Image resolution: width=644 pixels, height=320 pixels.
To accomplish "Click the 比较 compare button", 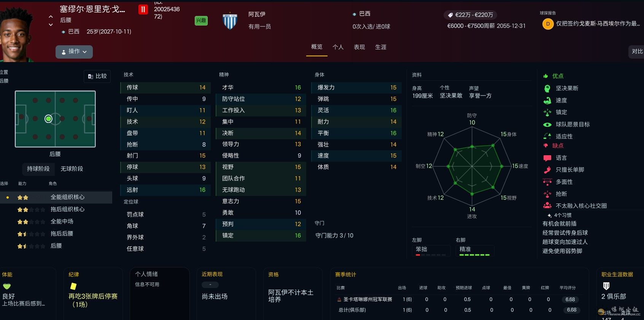I will [97, 76].
